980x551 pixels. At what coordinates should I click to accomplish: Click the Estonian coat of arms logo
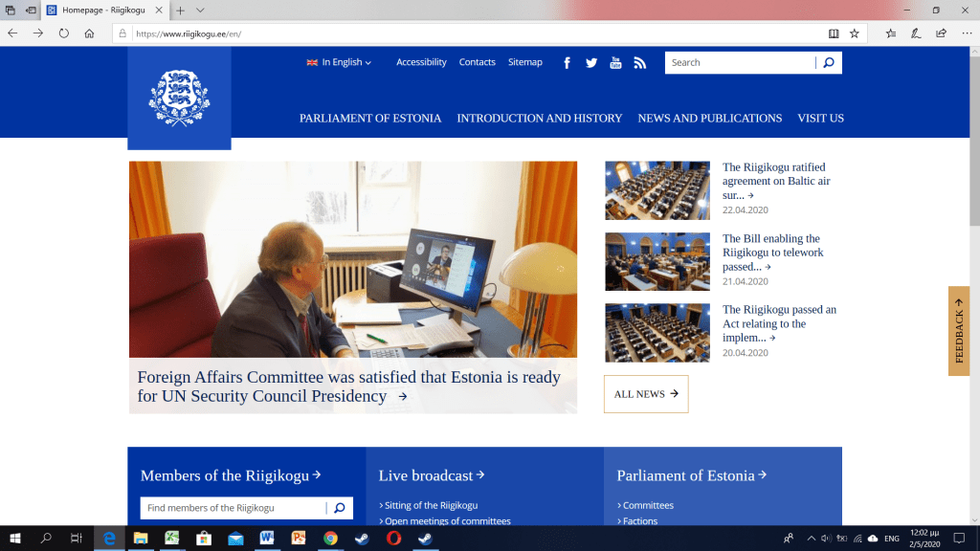coord(179,99)
